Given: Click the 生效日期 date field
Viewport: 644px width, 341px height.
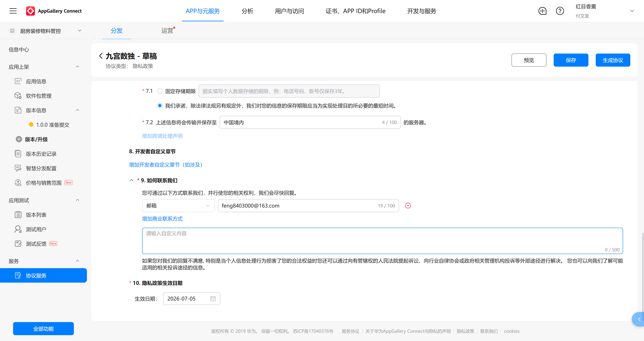Looking at the screenshot, I should point(192,299).
